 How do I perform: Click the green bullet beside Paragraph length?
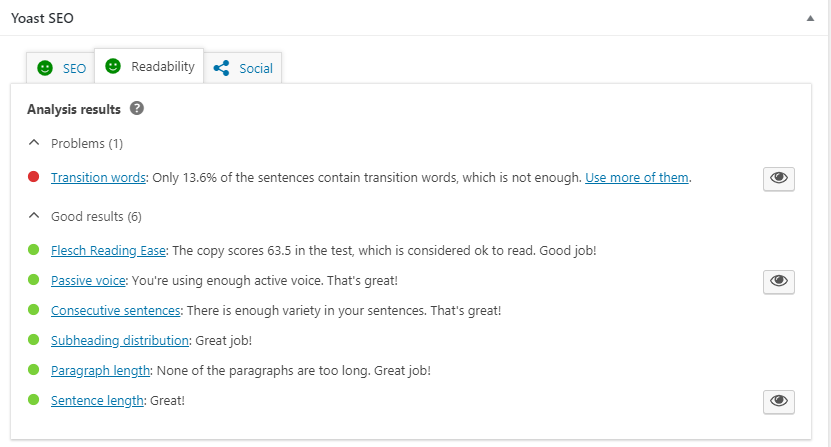pos(33,370)
